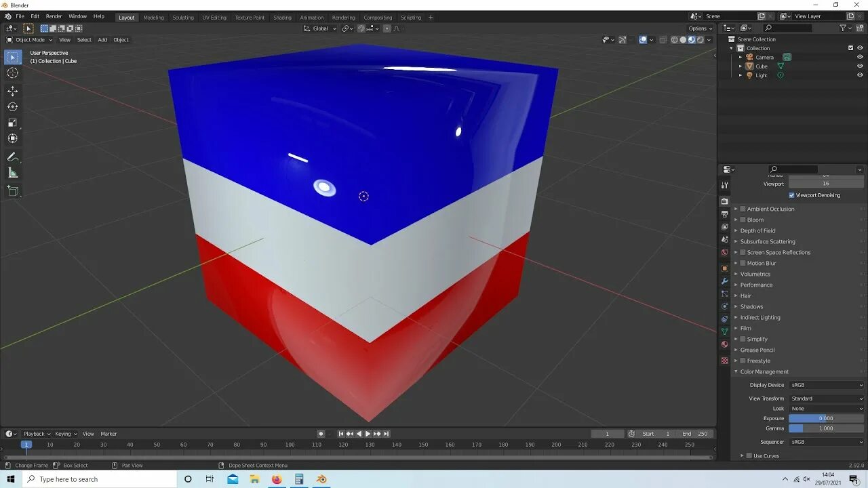
Task: Open the Display Device dropdown
Action: 826,384
